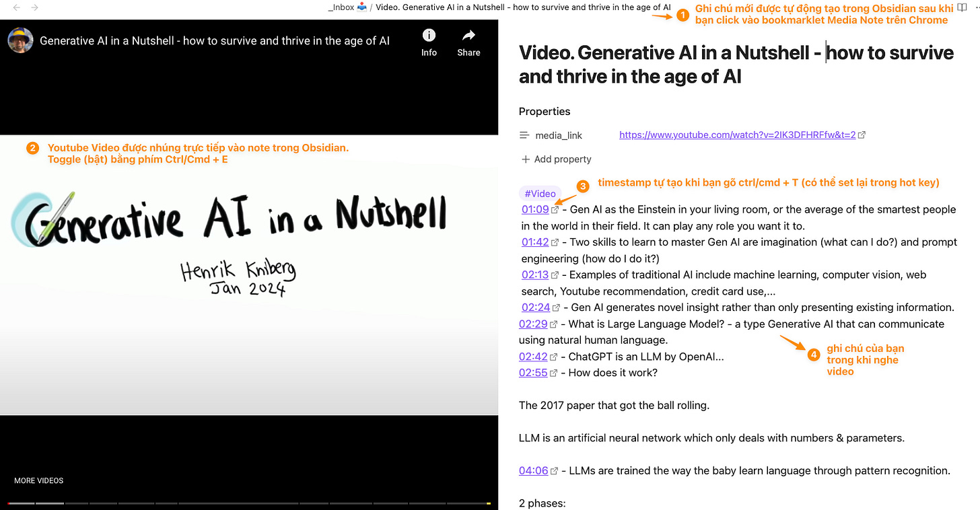Viewport: 980px width, 510px height.
Task: Click external link icon next to 02:55
Action: 553,373
